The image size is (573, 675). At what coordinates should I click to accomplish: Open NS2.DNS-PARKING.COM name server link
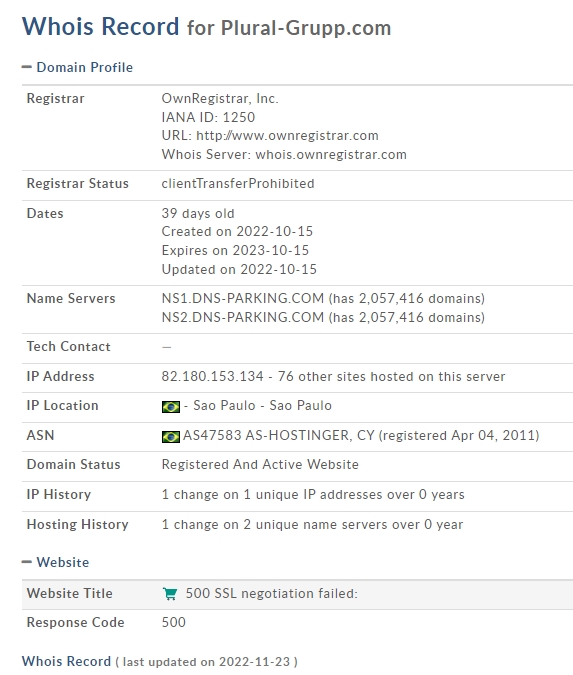(x=242, y=317)
